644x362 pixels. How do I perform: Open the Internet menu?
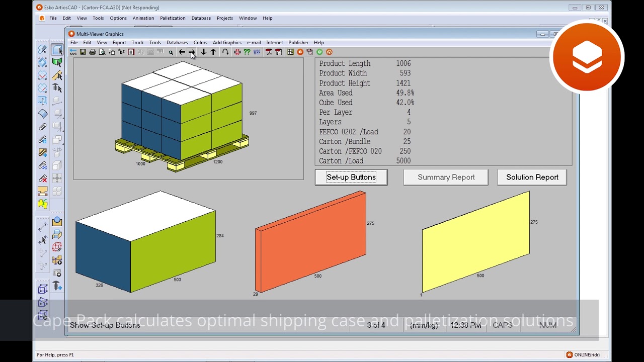(x=275, y=43)
